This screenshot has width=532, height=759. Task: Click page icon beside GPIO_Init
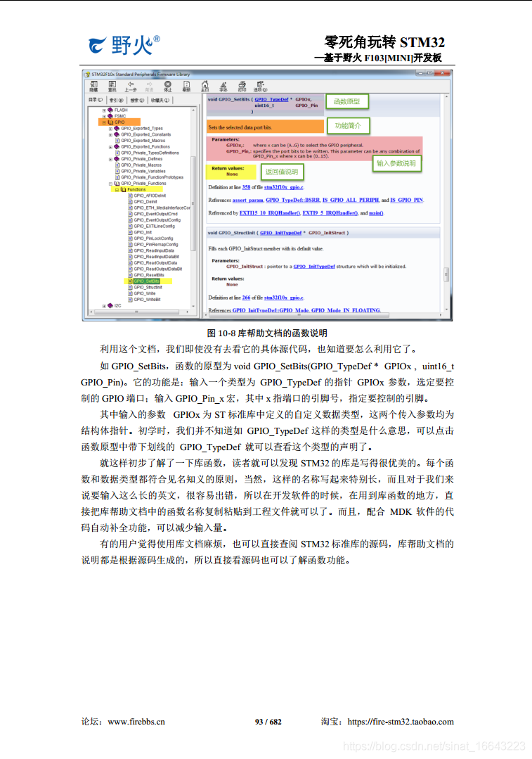(x=130, y=232)
